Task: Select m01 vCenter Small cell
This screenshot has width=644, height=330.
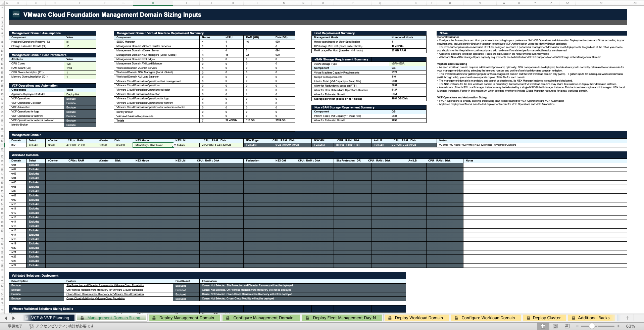Action: [55, 145]
